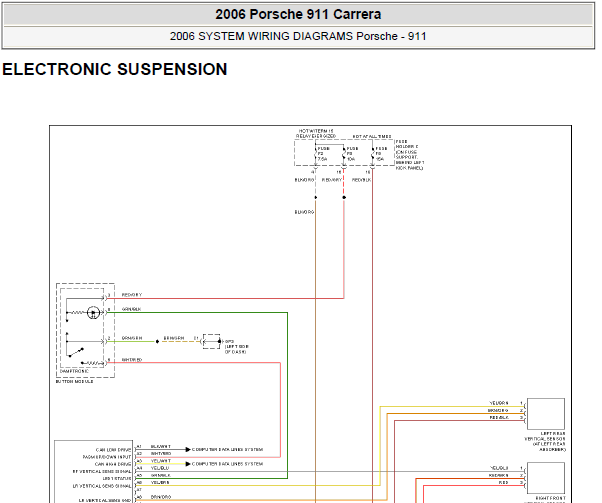Click the "RED/BLK" label below fuse box

click(361, 180)
